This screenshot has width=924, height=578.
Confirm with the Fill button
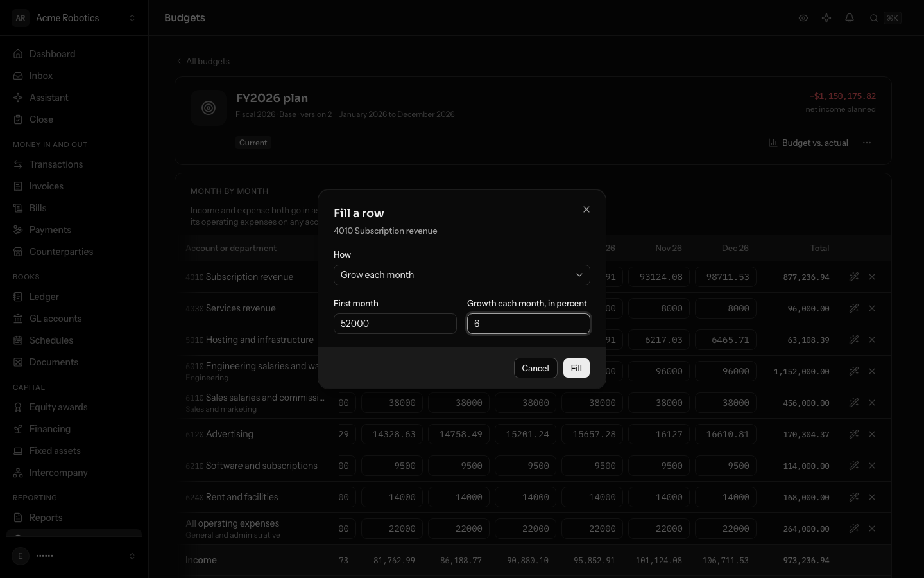pos(576,368)
